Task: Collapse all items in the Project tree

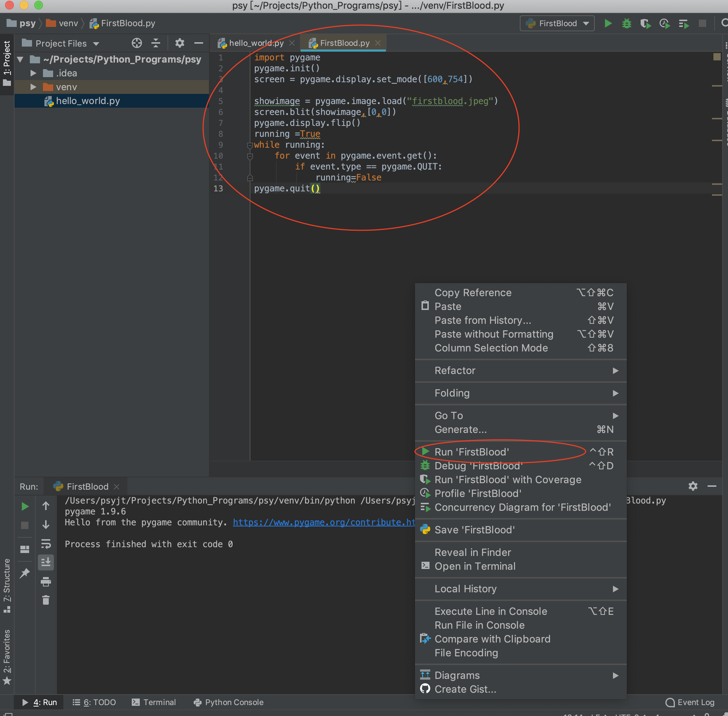Action: click(156, 43)
